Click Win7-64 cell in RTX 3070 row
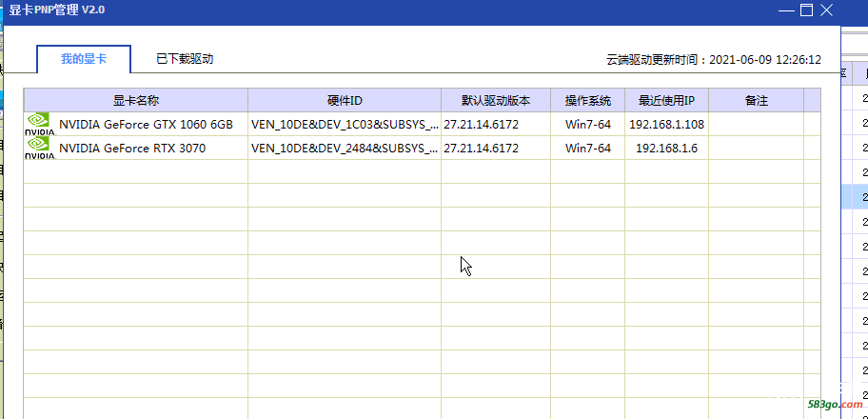868x419 pixels. click(x=588, y=148)
